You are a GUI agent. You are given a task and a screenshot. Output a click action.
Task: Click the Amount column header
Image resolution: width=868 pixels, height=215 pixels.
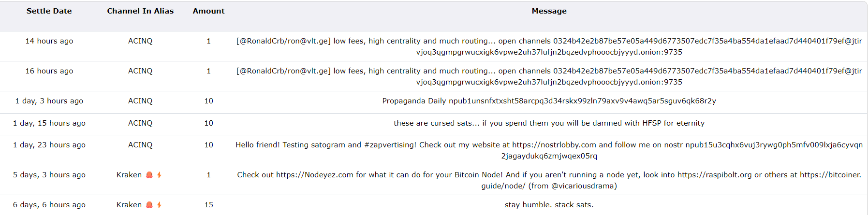click(209, 11)
